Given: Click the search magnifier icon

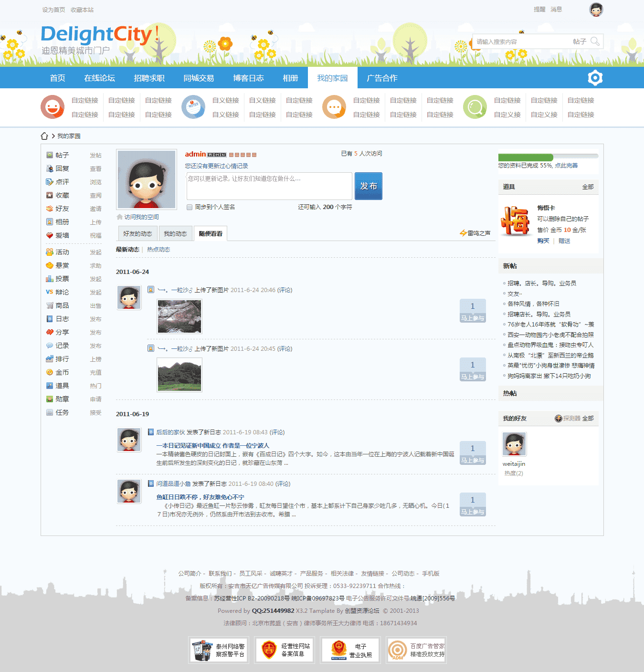Looking at the screenshot, I should click(x=595, y=42).
